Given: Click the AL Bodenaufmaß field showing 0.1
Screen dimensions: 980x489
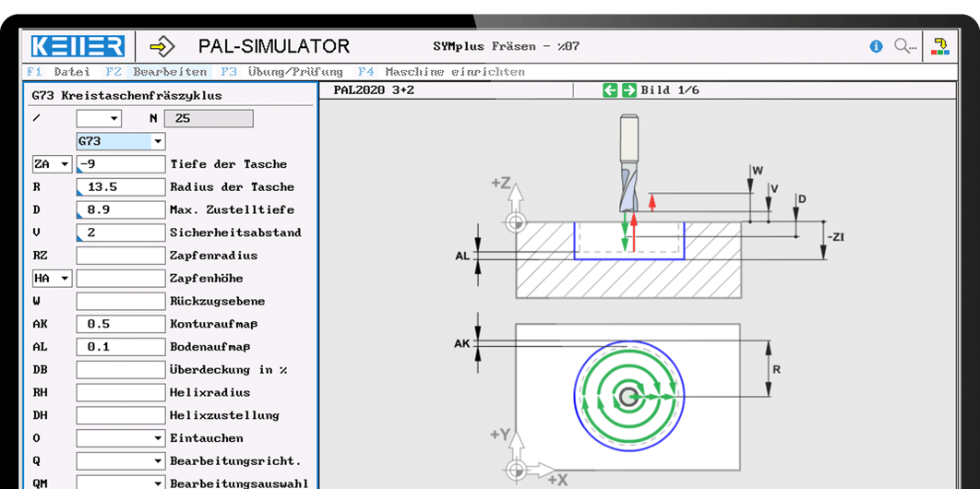Looking at the screenshot, I should pyautogui.click(x=121, y=347).
